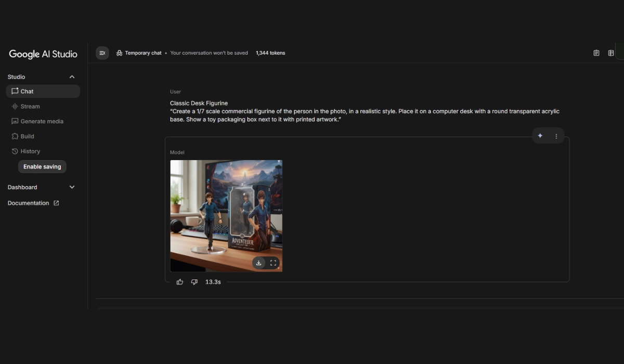
Task: Expand the Dashboard section
Action: pyautogui.click(x=72, y=187)
